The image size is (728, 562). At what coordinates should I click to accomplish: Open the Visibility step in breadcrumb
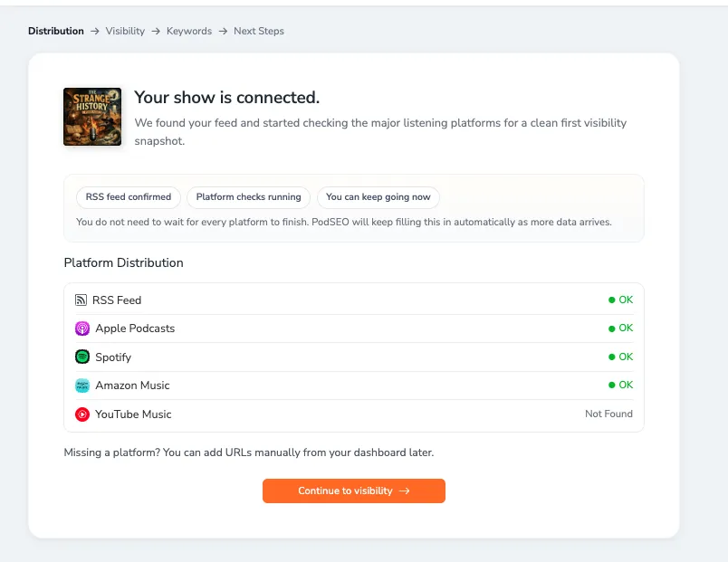tap(124, 31)
